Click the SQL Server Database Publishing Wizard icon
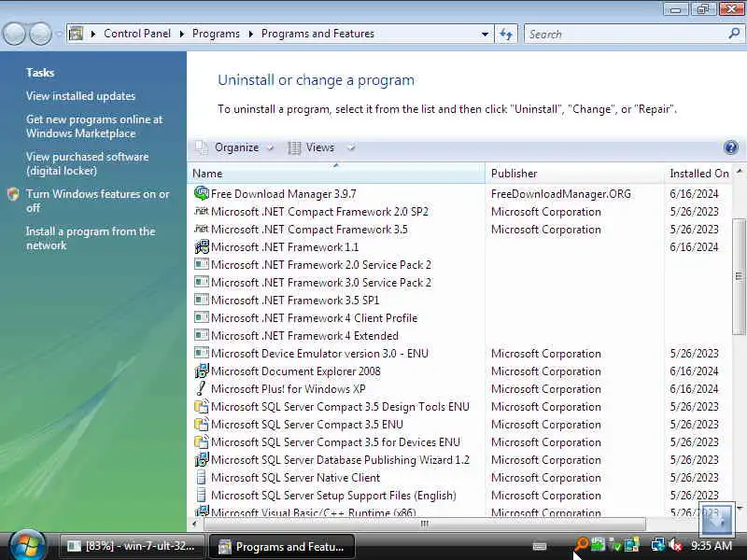This screenshot has height=560, width=747. coord(202,459)
